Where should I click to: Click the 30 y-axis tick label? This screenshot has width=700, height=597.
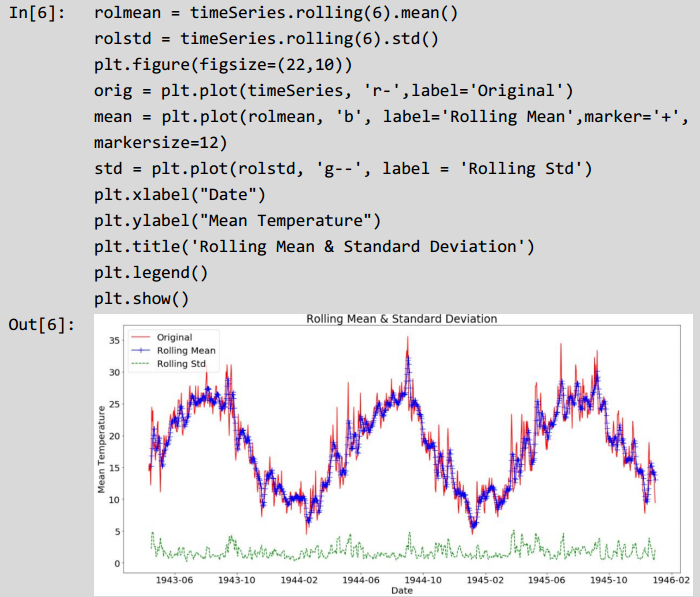(114, 372)
